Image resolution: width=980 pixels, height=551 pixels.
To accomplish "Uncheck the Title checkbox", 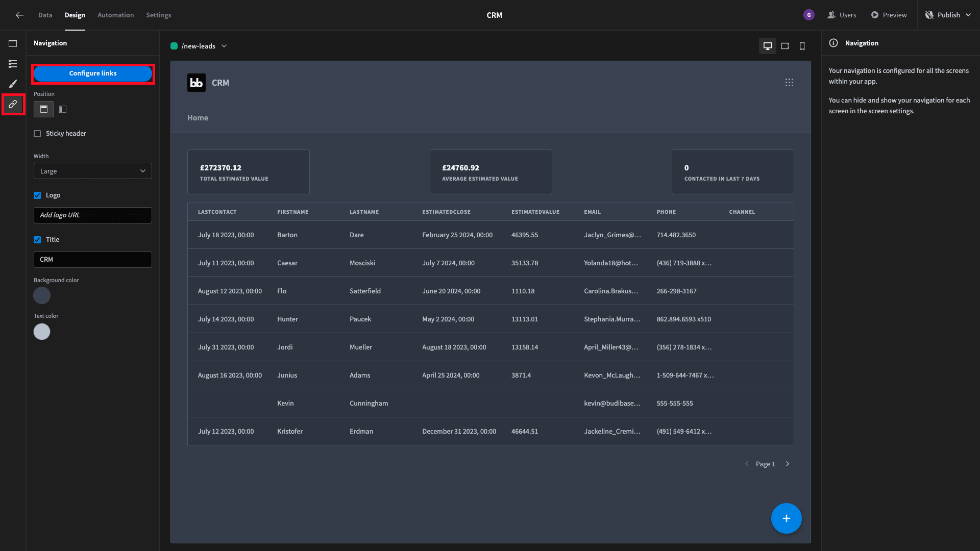I will [x=37, y=240].
